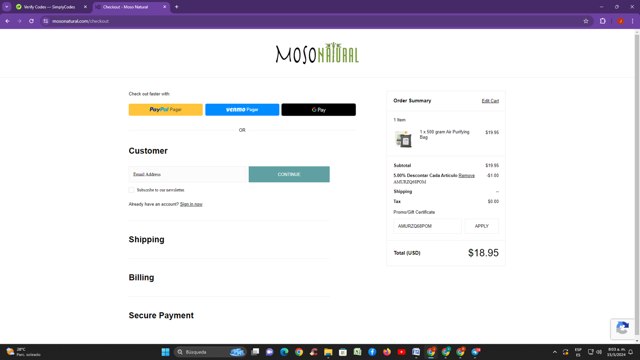
Task: Pay with the Venmo button
Action: click(x=242, y=109)
